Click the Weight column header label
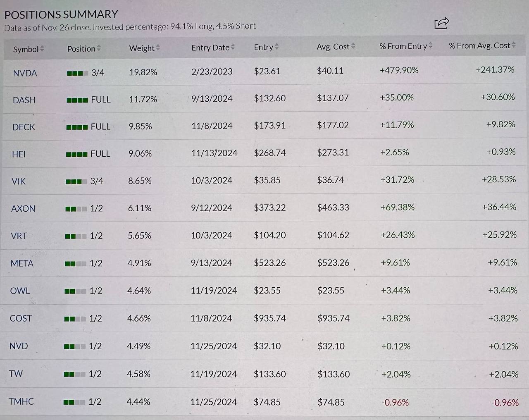 (141, 48)
